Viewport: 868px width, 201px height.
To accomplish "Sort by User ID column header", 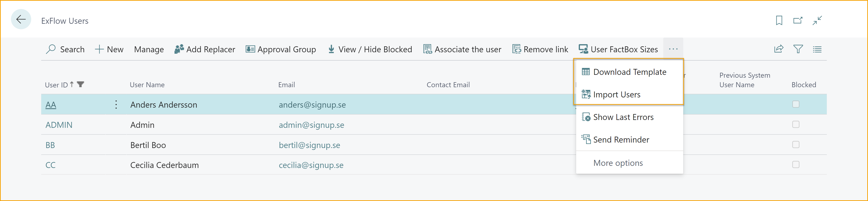I will [56, 85].
